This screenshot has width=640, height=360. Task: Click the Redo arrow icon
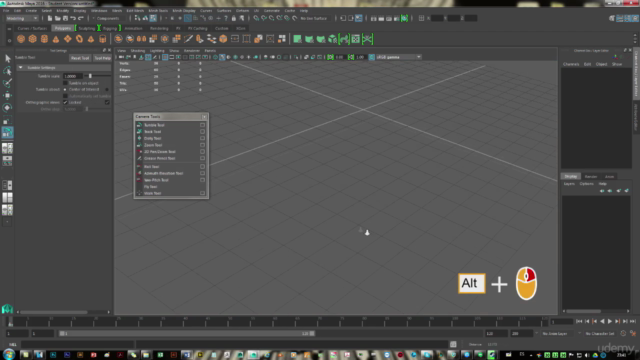click(81, 18)
